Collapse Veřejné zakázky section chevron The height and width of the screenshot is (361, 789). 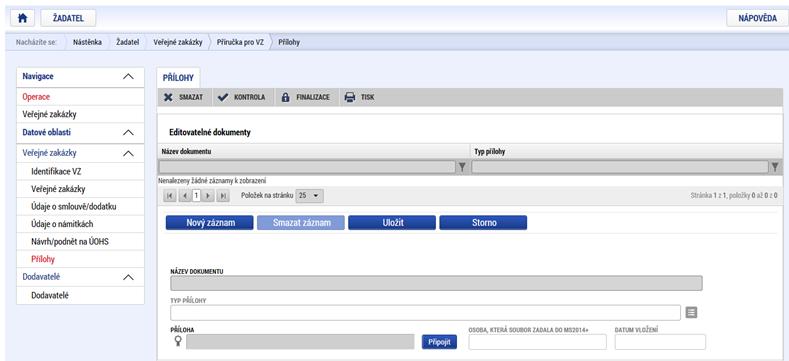click(128, 153)
